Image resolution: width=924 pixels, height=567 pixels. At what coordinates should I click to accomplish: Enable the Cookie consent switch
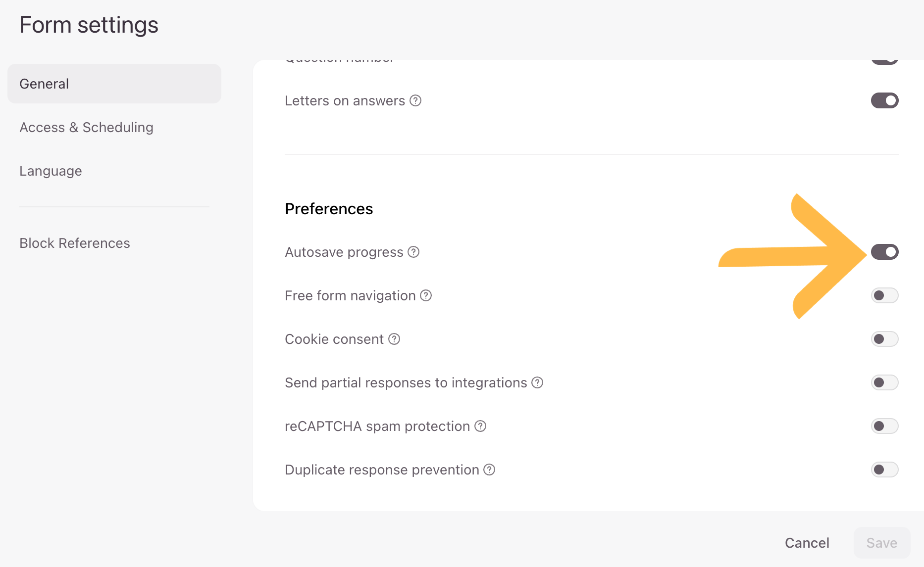[884, 339]
